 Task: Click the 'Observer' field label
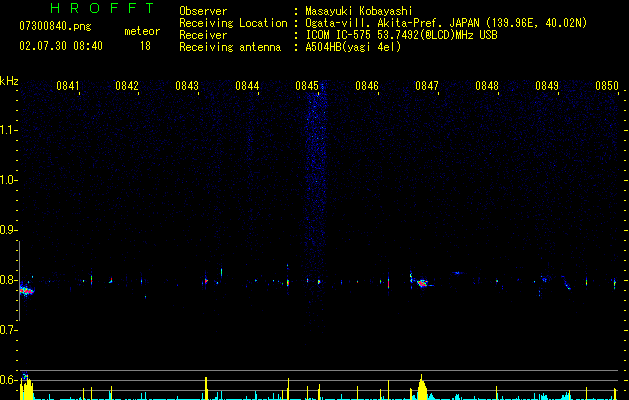203,11
